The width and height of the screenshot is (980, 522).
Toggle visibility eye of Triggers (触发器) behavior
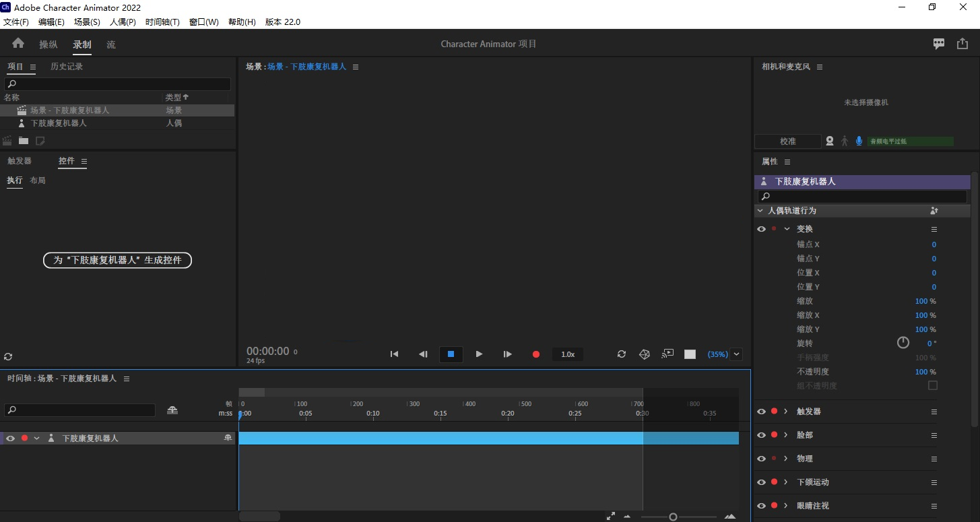click(x=762, y=412)
